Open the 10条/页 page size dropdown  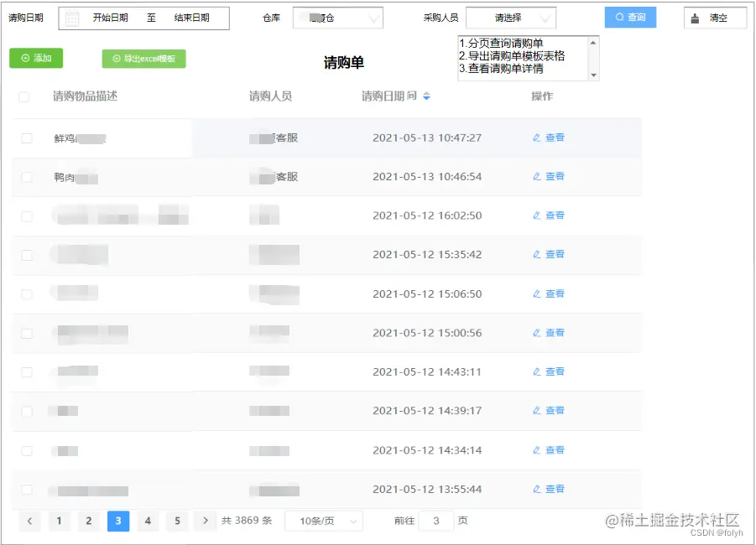click(323, 521)
